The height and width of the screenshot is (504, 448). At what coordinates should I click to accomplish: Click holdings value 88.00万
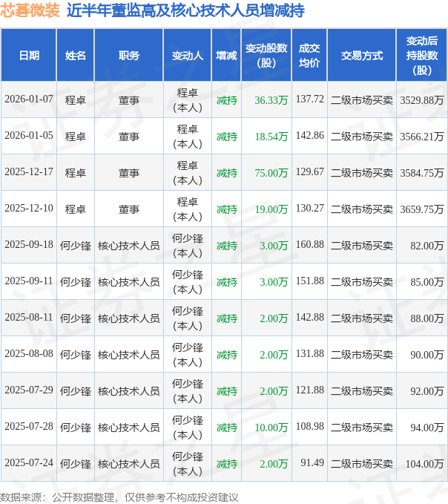point(427,318)
